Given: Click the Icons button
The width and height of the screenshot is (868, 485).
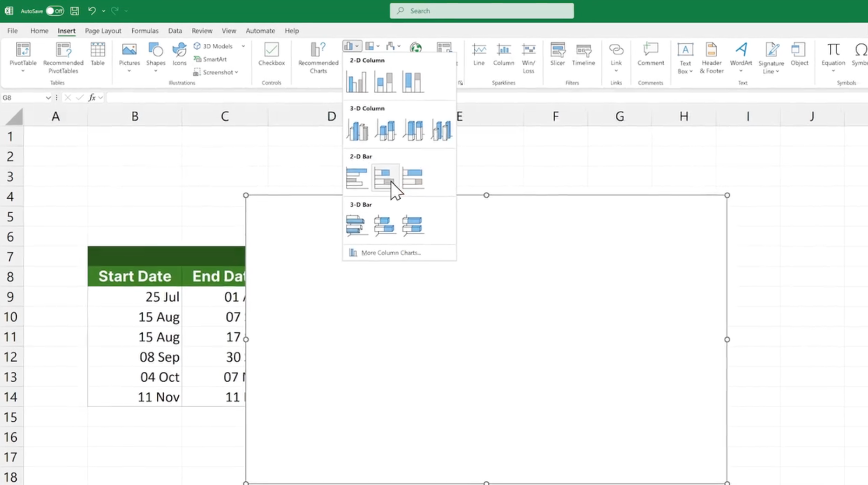Looking at the screenshot, I should pos(179,54).
